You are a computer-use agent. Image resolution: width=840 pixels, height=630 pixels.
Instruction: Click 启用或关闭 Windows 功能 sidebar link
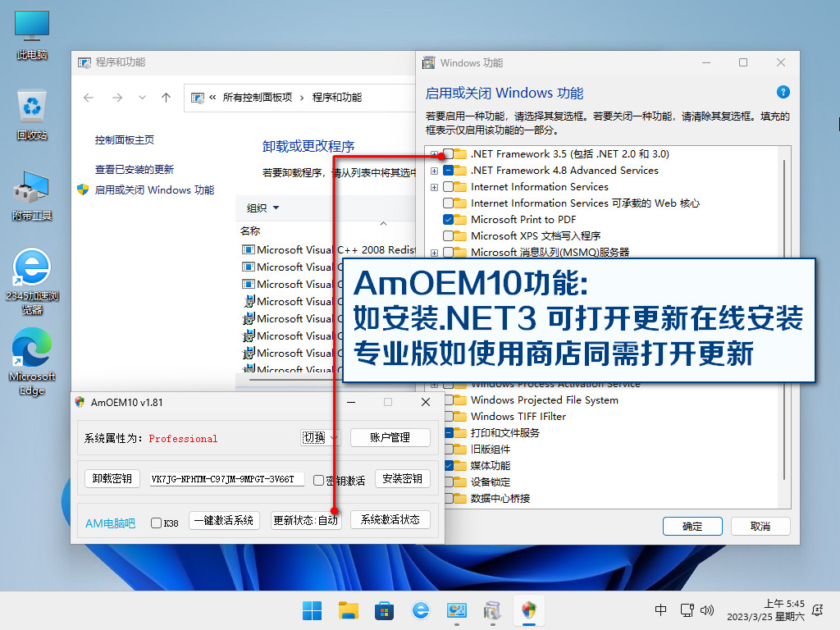[154, 190]
